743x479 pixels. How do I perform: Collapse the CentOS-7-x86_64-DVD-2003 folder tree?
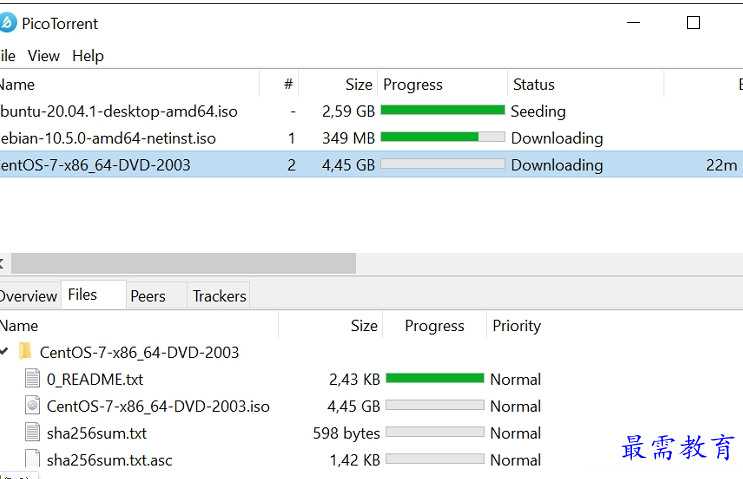coord(5,352)
